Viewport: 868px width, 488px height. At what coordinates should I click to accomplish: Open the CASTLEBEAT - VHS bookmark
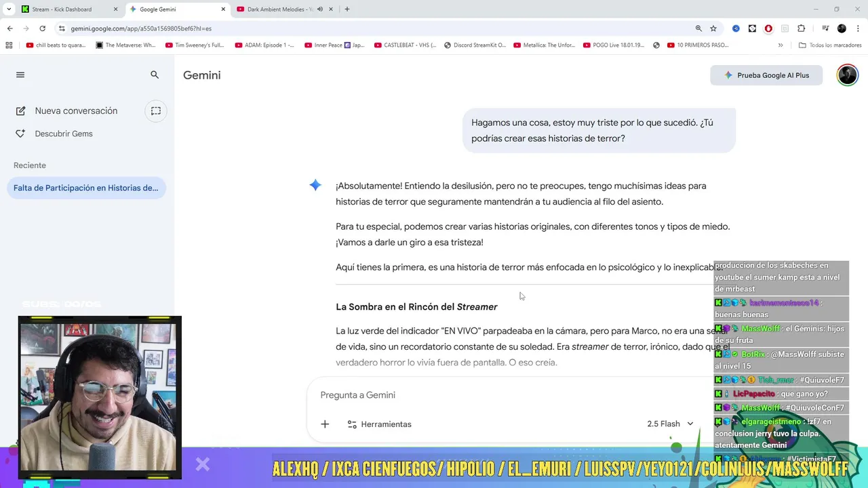click(x=404, y=45)
